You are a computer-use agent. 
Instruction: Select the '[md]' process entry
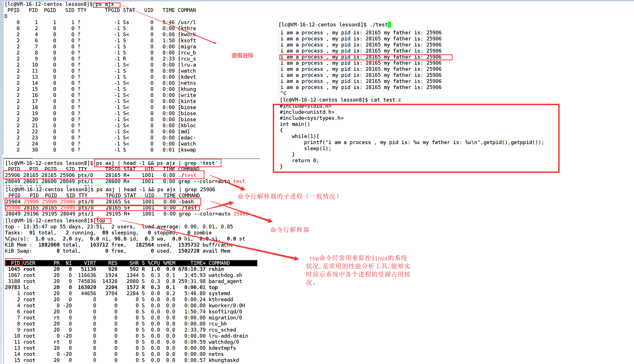coord(184,132)
